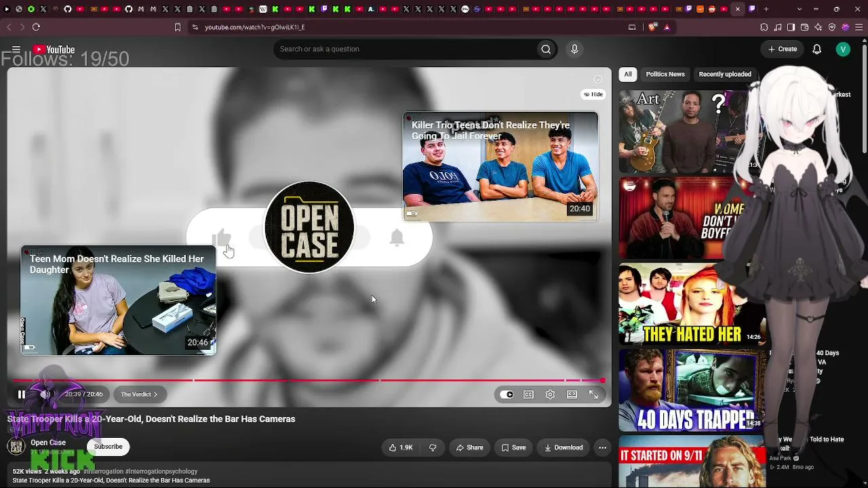
Task: Toggle autoplay switch in the player
Action: click(x=507, y=394)
